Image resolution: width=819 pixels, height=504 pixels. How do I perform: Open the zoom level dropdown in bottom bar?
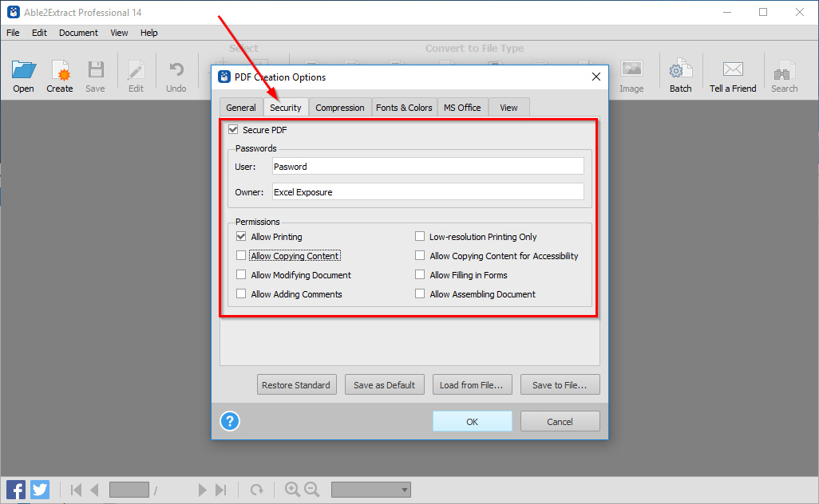point(371,490)
